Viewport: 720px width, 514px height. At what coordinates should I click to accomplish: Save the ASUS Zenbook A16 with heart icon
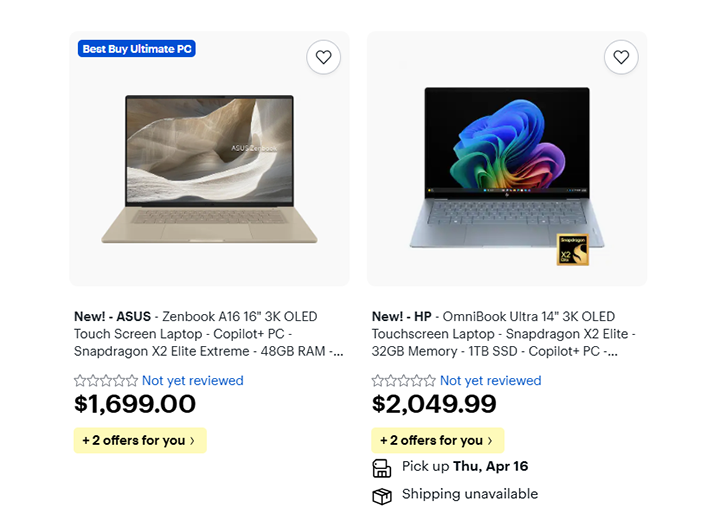(323, 57)
